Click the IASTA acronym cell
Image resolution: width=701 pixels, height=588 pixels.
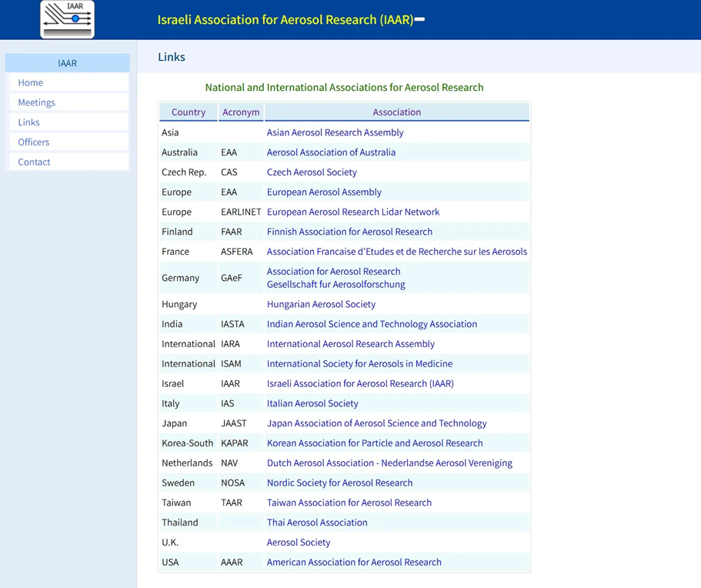click(241, 324)
